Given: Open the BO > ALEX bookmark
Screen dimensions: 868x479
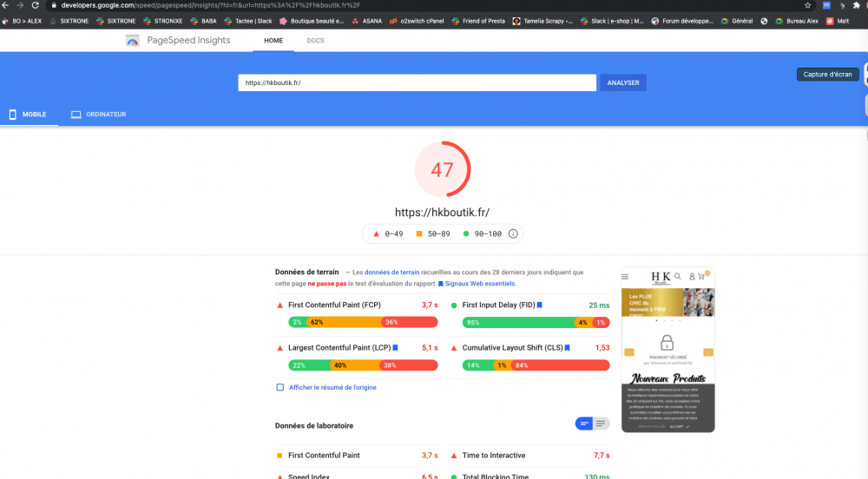Looking at the screenshot, I should pyautogui.click(x=22, y=21).
